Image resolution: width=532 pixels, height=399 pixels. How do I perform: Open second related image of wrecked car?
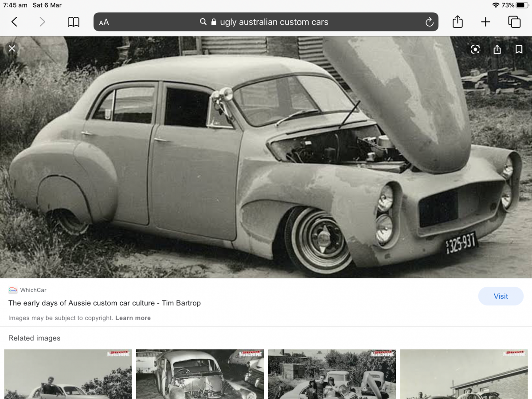[199, 374]
